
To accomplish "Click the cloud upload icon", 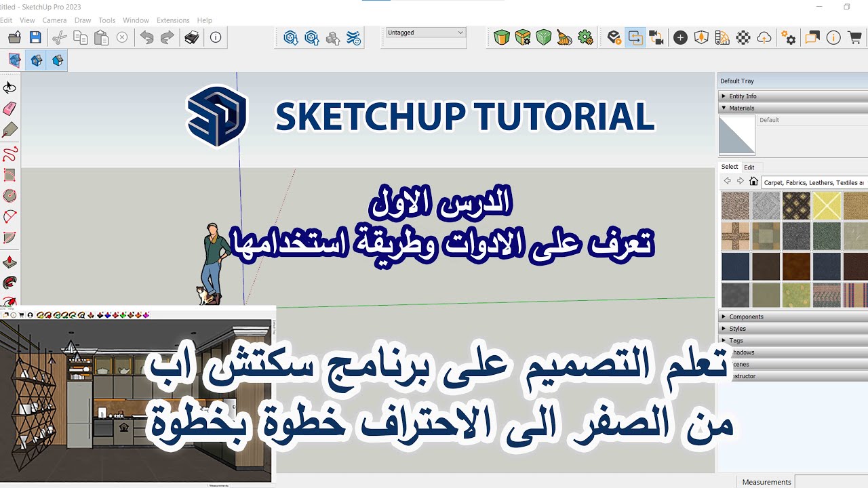I will click(764, 38).
